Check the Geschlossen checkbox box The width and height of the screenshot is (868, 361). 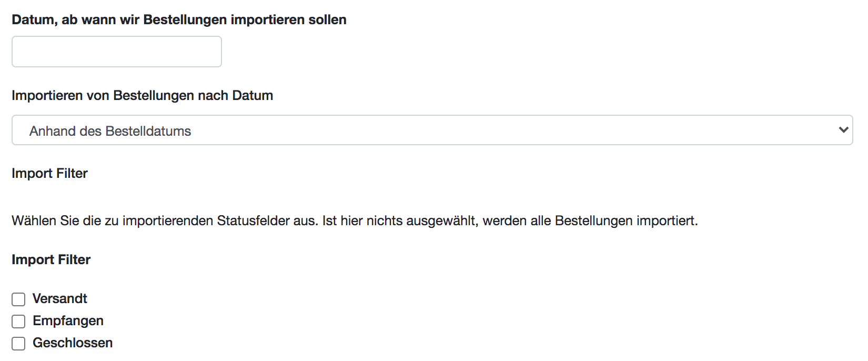click(x=18, y=344)
